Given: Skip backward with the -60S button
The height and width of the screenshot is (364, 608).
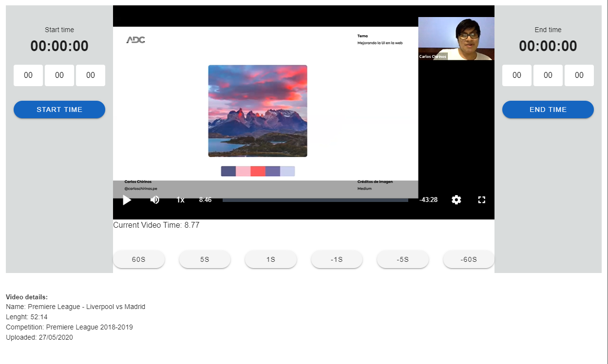Looking at the screenshot, I should [x=468, y=259].
